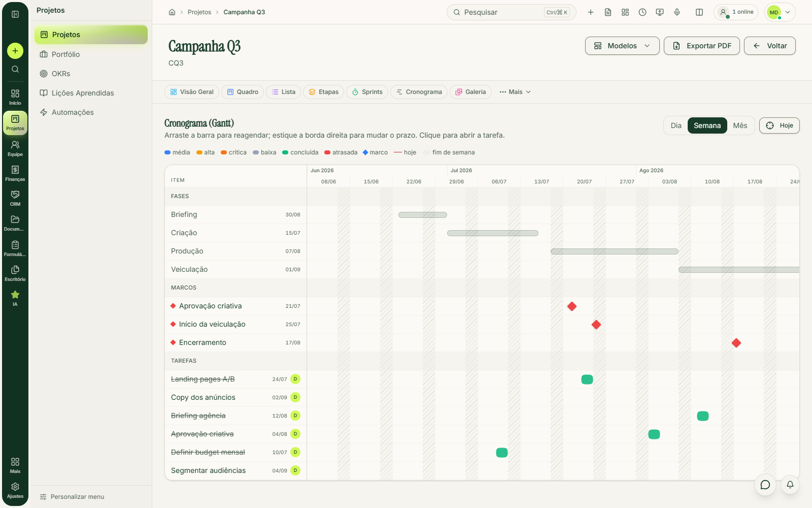Image resolution: width=812 pixels, height=508 pixels.
Task: Switch to Sprints tab
Action: tap(367, 92)
